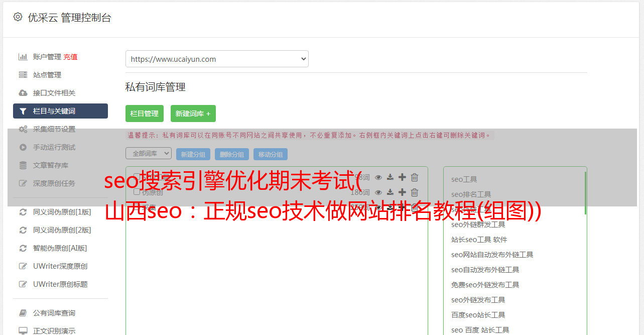Select keyword 免费seo外链发布工具

click(x=485, y=285)
